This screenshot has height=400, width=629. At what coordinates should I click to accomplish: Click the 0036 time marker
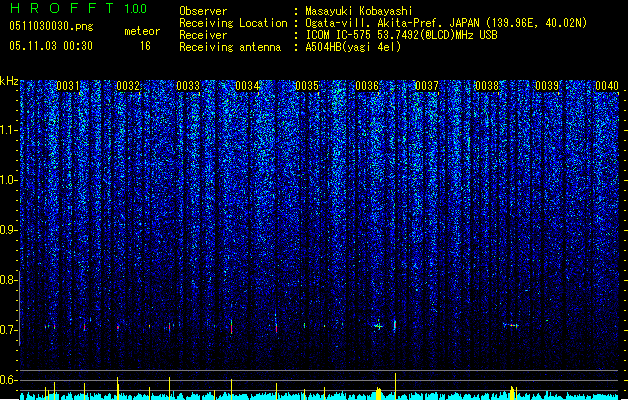point(367,86)
